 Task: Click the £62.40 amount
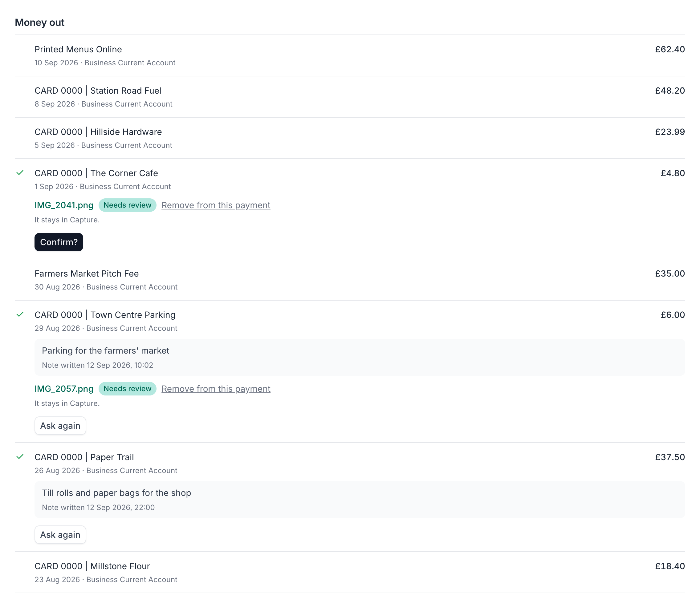670,50
